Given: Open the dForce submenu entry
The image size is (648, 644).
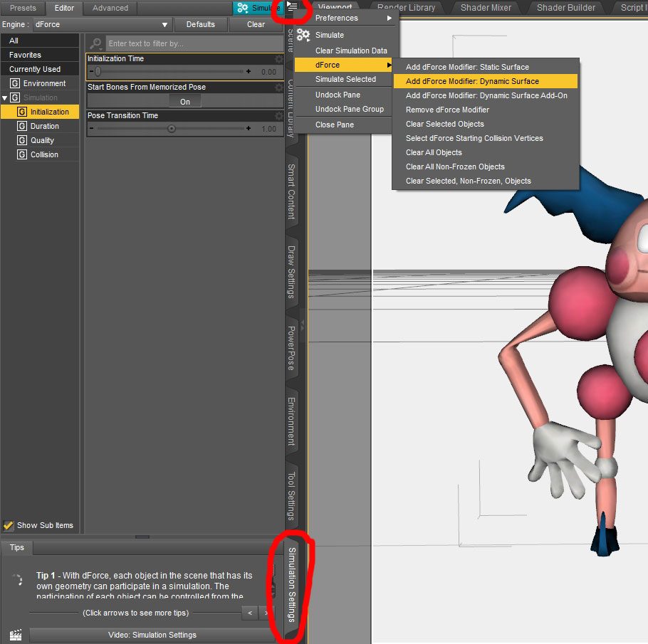Looking at the screenshot, I should tap(343, 65).
